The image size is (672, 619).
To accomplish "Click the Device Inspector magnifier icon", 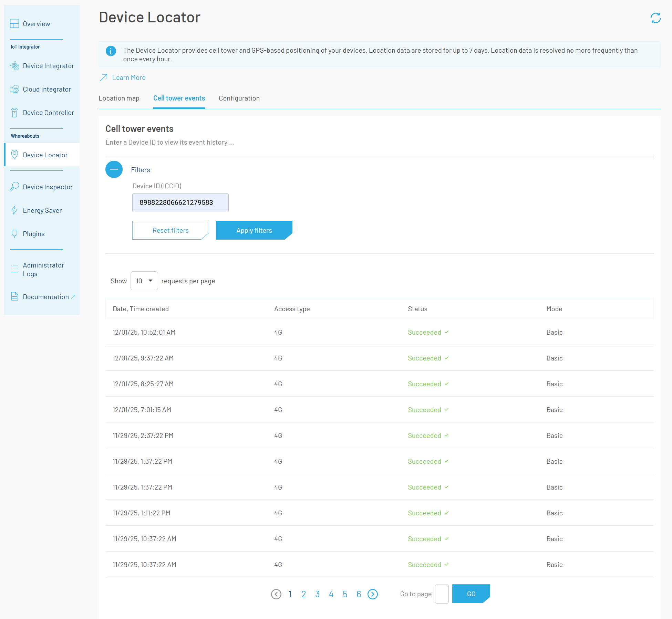I will coord(14,187).
